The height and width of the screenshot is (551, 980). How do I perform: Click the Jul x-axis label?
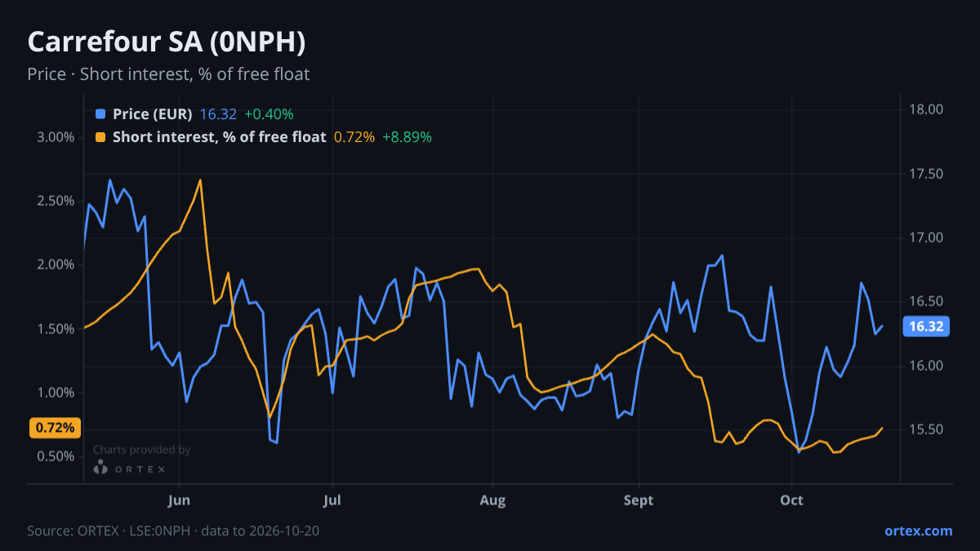point(332,500)
